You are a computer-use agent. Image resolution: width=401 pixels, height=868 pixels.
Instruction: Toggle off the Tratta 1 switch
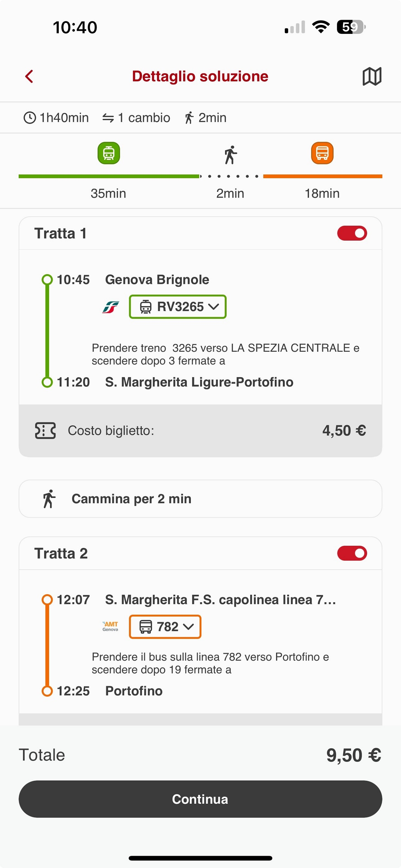click(352, 233)
